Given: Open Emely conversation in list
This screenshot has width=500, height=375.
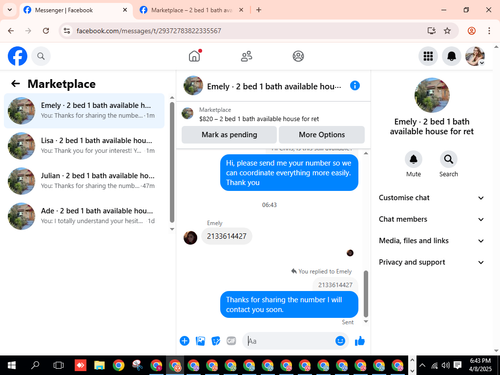Looking at the screenshot, I should pyautogui.click(x=84, y=111).
